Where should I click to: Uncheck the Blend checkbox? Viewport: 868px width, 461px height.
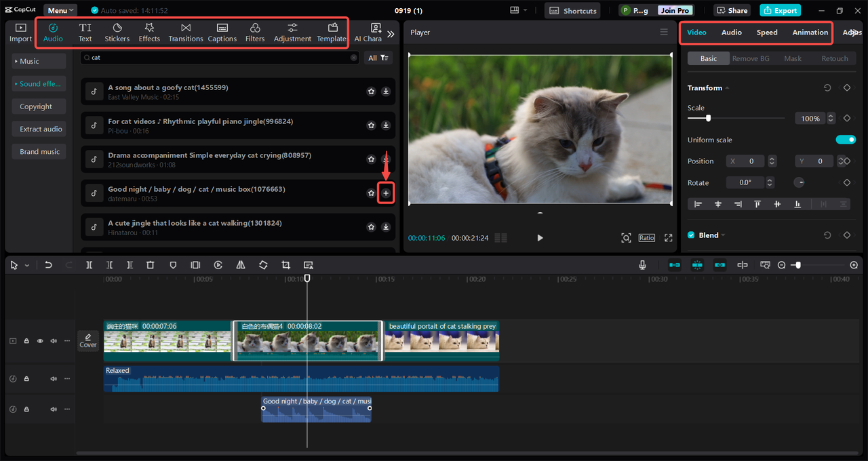(691, 235)
